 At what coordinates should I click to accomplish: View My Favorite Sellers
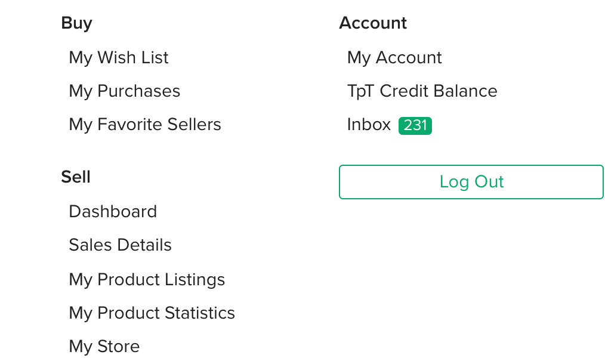pos(145,124)
